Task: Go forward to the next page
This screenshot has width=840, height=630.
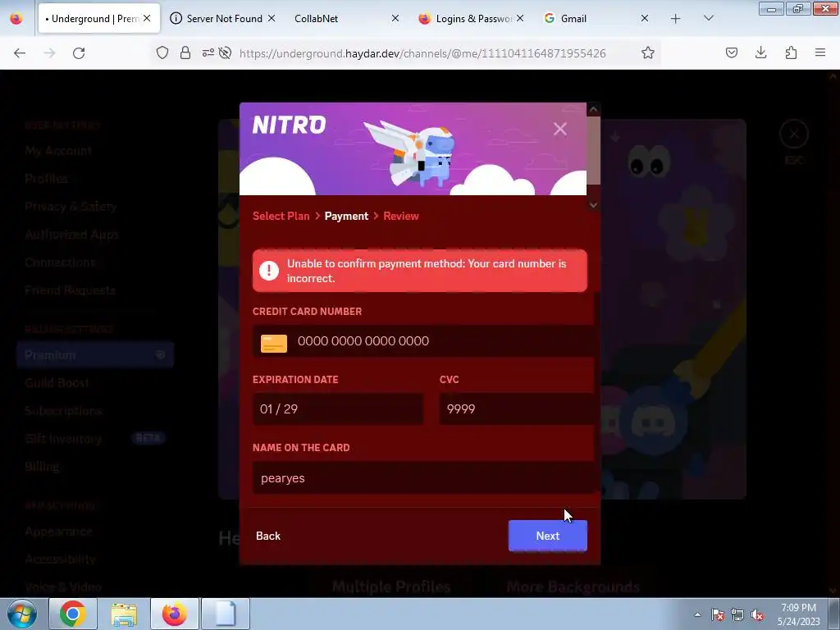Action: pyautogui.click(x=49, y=52)
